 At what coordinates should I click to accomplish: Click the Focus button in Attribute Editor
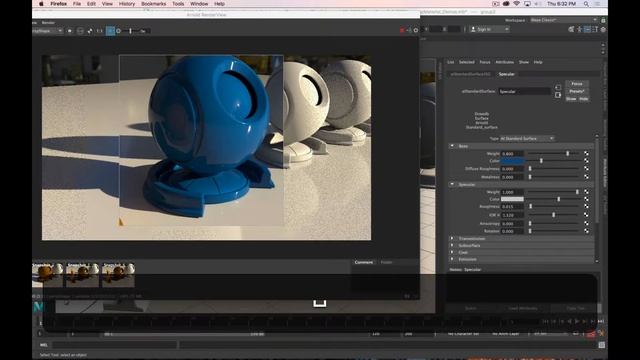click(577, 84)
